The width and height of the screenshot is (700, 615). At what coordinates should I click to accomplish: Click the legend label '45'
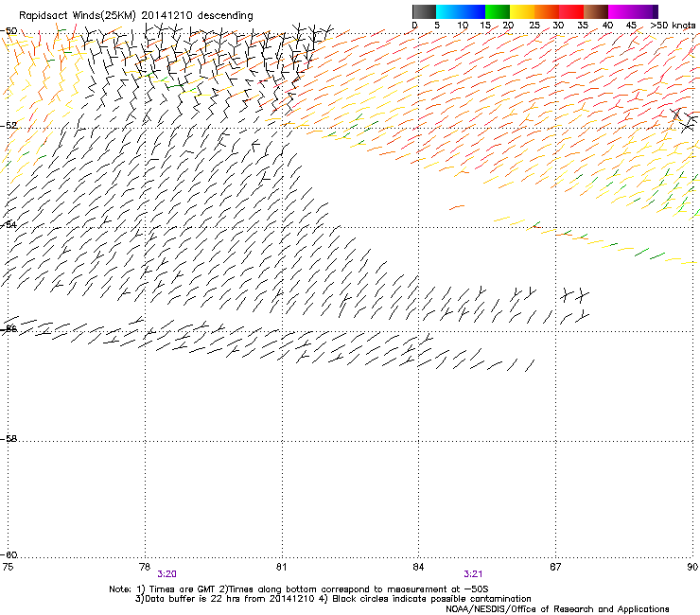pos(631,26)
